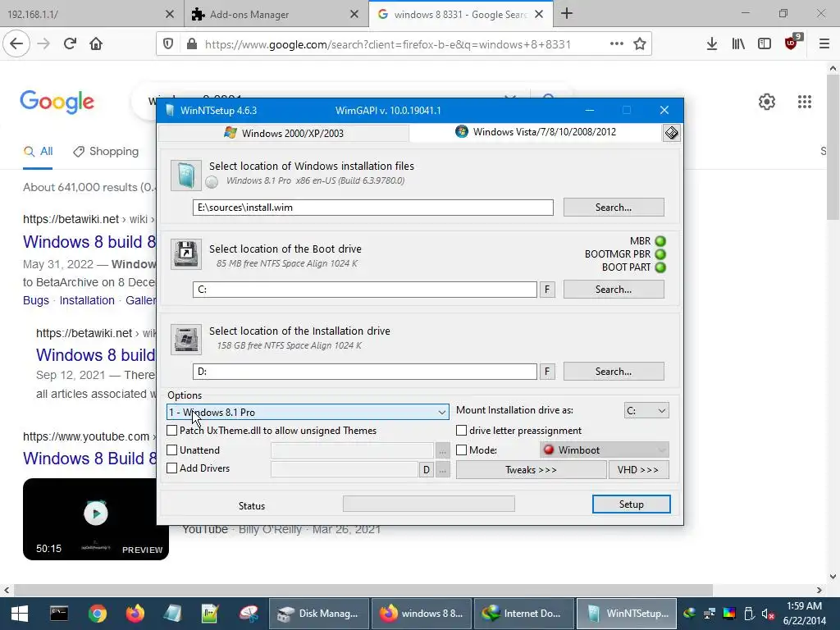
Task: Enable drive letter preassignment checkbox
Action: click(x=461, y=430)
